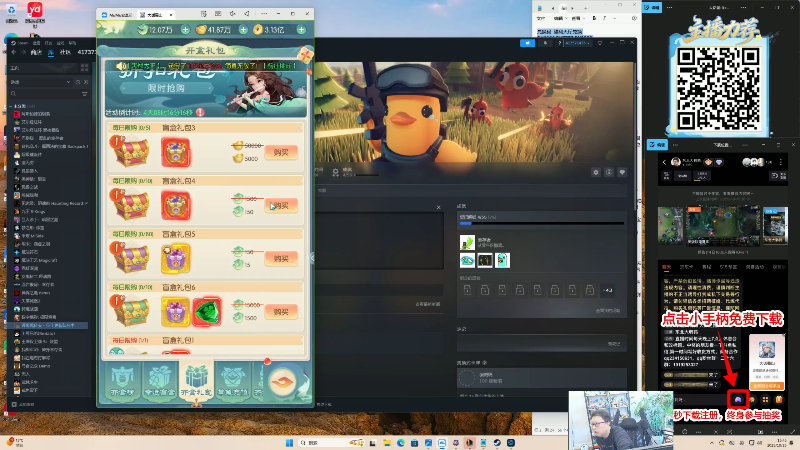Open the Steam library filter dropdown

tap(41, 82)
